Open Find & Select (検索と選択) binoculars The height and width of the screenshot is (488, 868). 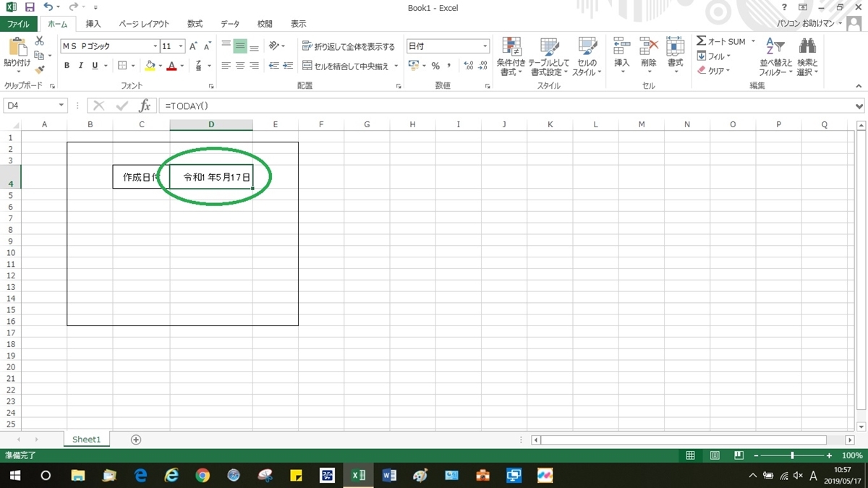pos(807,56)
